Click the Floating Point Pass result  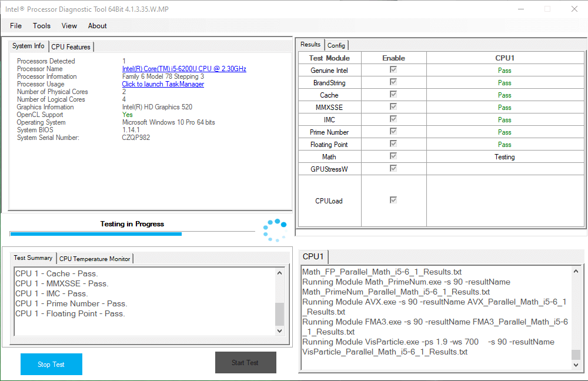click(505, 145)
